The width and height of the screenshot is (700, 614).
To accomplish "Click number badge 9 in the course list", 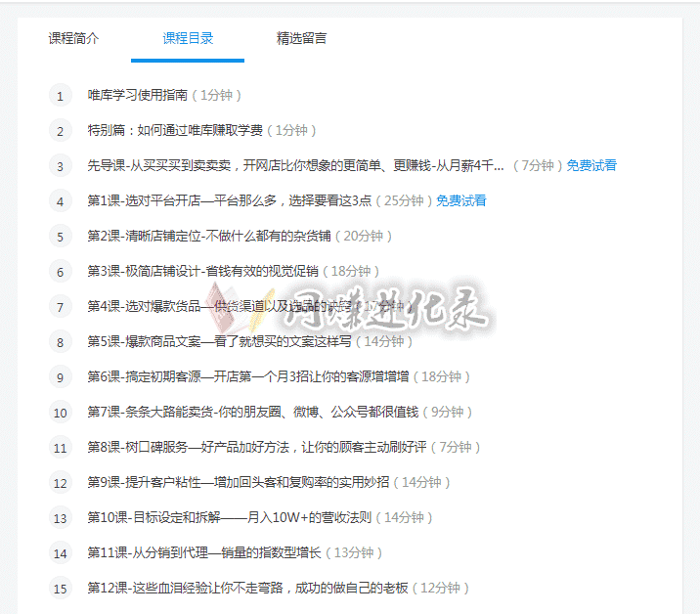I will click(x=61, y=377).
